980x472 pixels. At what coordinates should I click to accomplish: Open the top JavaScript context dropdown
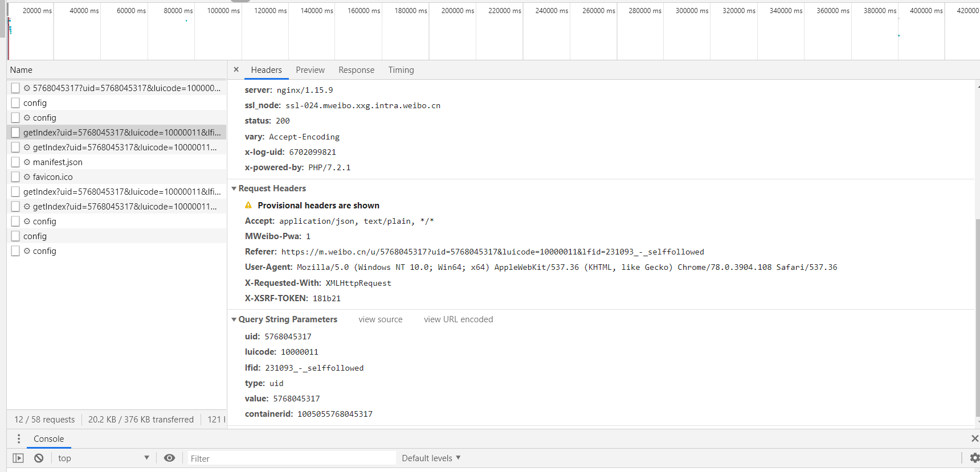103,458
